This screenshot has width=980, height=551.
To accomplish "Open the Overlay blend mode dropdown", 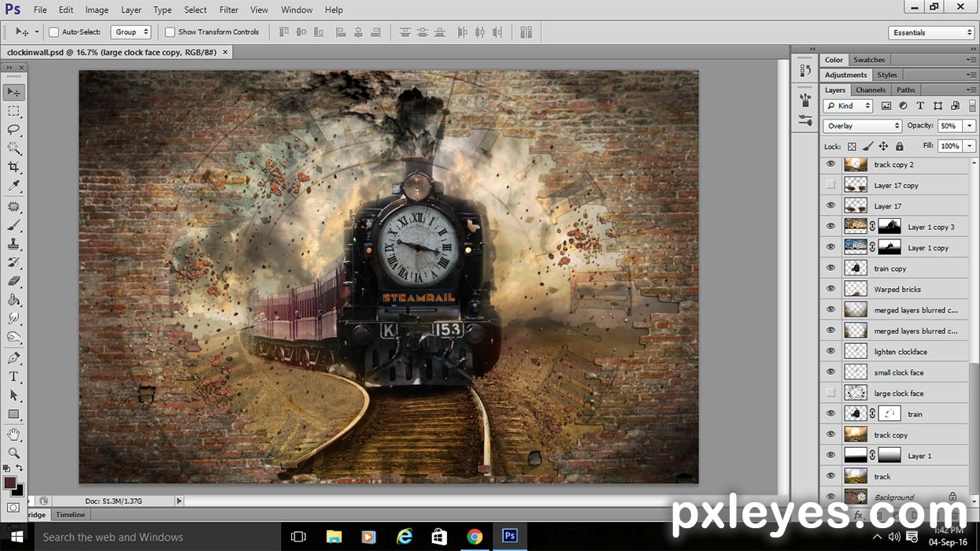I will pyautogui.click(x=862, y=126).
